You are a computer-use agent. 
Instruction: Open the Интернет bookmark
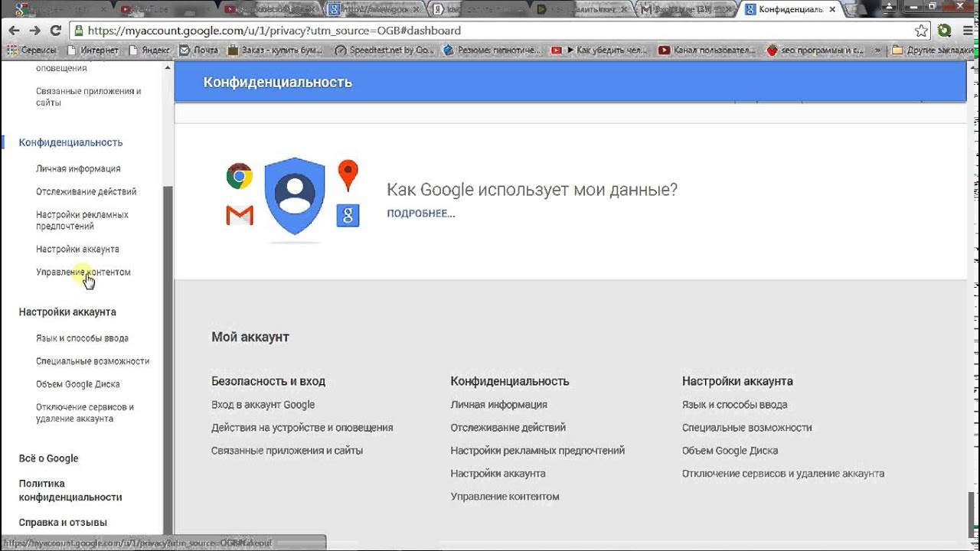(x=93, y=50)
